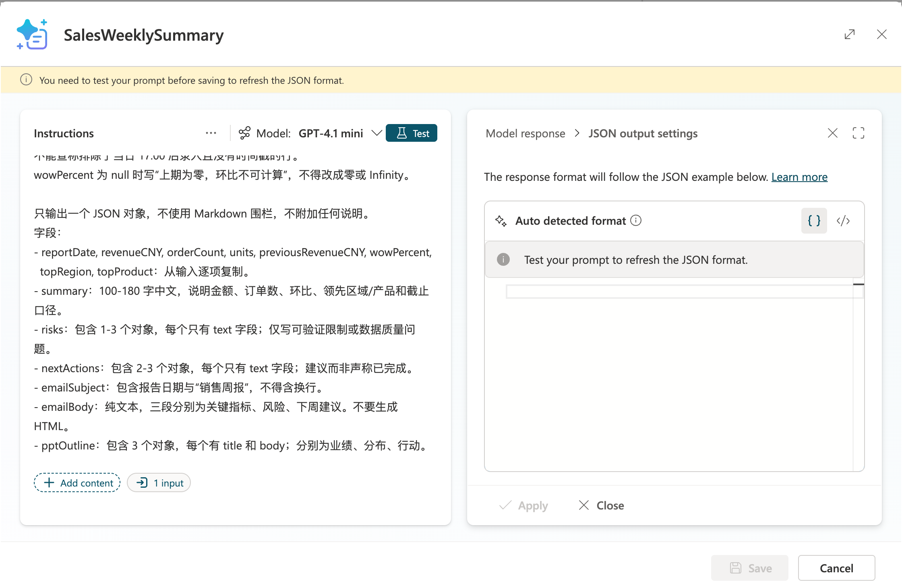
Task: Toggle fullscreen for the response panel
Action: tap(858, 133)
